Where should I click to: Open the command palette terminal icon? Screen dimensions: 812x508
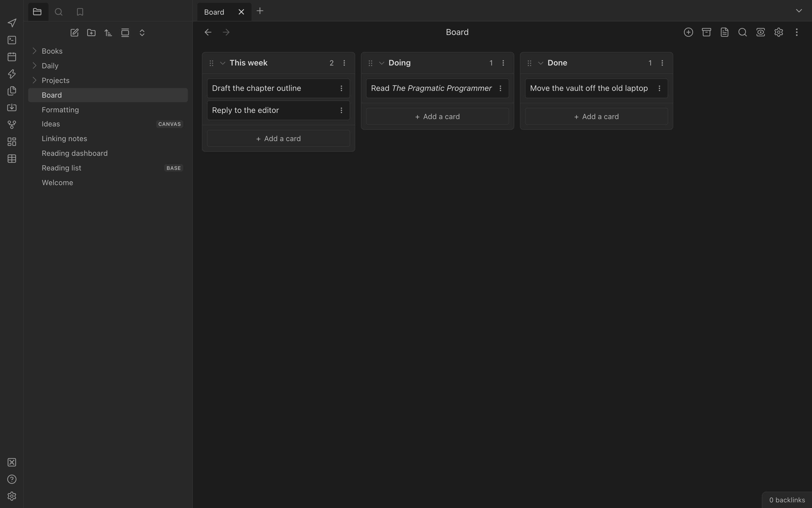pyautogui.click(x=12, y=40)
